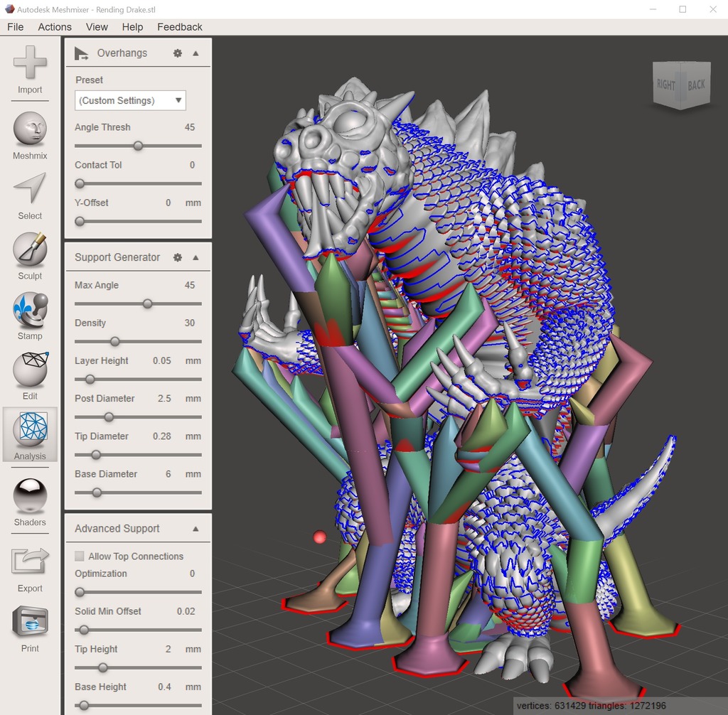Collapse the Support Generator section
The image size is (728, 715).
pos(196,257)
